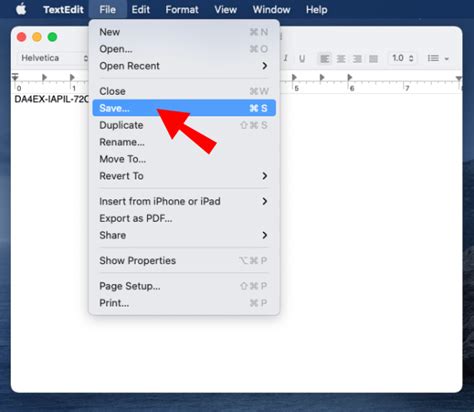Align text left
This screenshot has height=412, width=474.
click(x=325, y=59)
